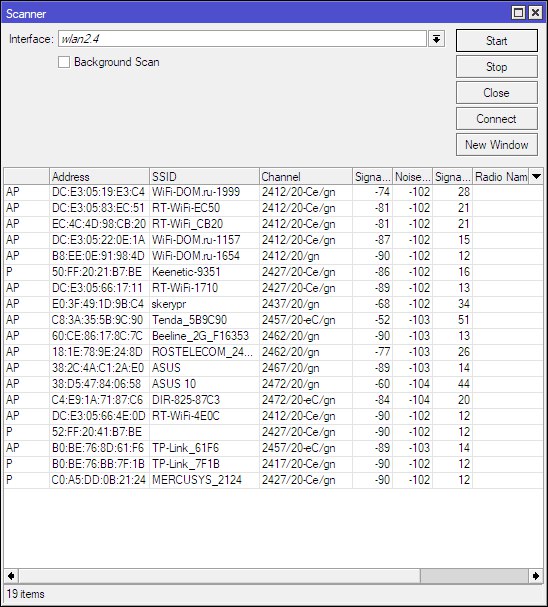Image resolution: width=548 pixels, height=607 pixels.
Task: Select the Beeline_2G_F16353 network
Action: point(273,336)
